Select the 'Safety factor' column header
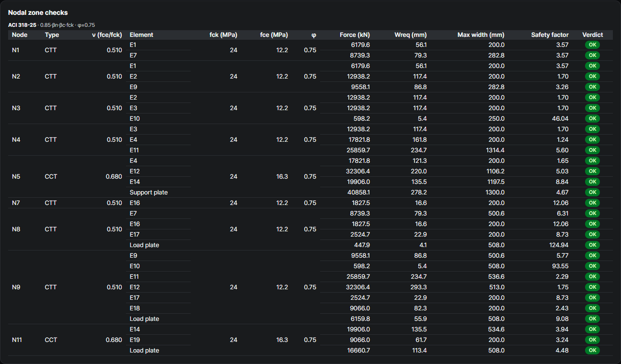The width and height of the screenshot is (621, 364). point(550,35)
